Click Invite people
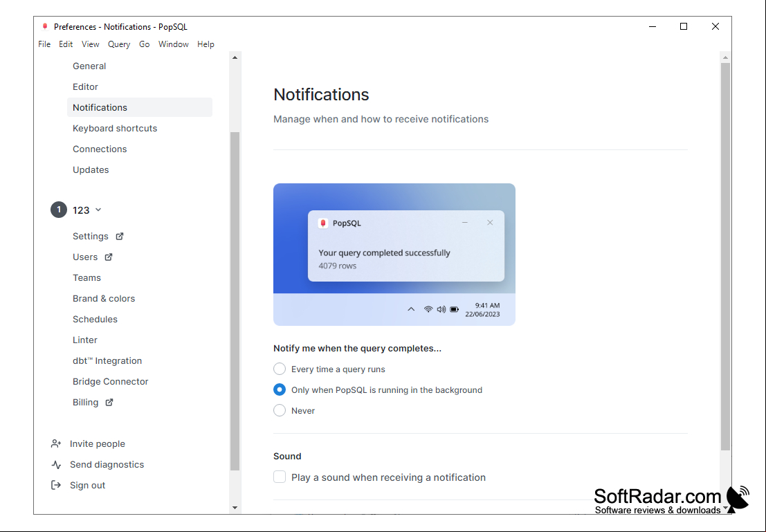766x532 pixels. tap(97, 443)
